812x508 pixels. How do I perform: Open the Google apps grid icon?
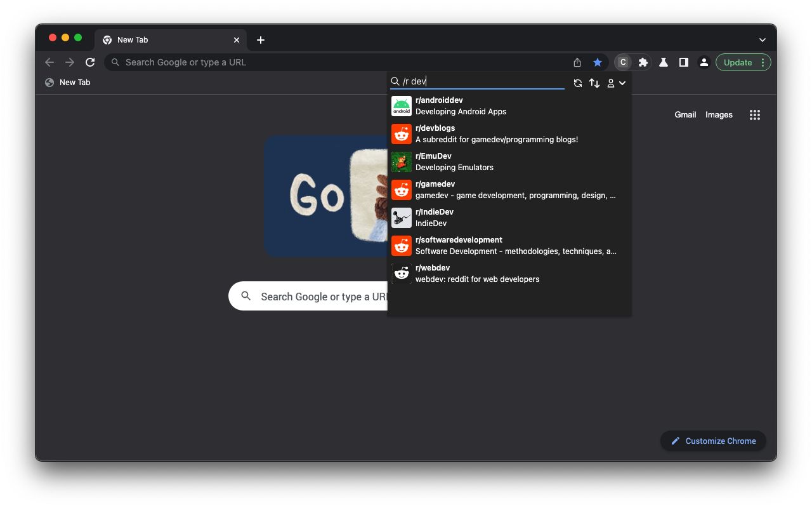[754, 115]
